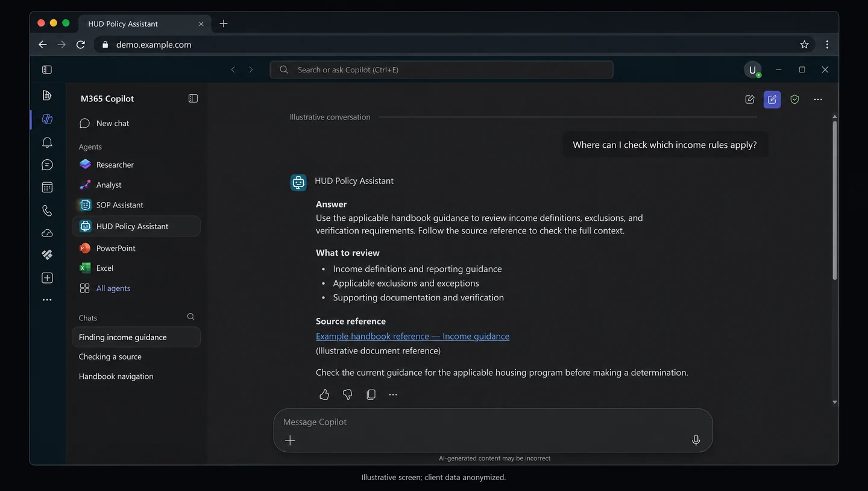The height and width of the screenshot is (491, 868).
Task: Click the scrollbar up arrow in the conversation
Action: (835, 116)
